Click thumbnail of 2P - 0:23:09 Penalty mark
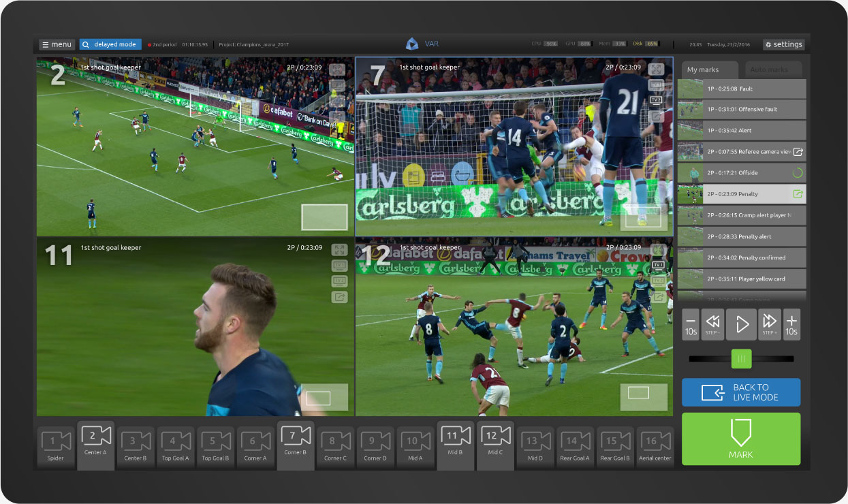The image size is (848, 504). (690, 194)
